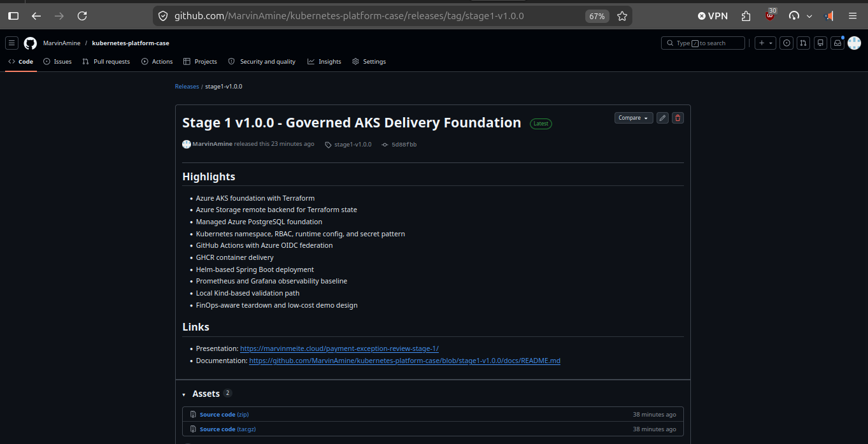Delete this release with the trash icon
868x444 pixels.
[x=678, y=118]
